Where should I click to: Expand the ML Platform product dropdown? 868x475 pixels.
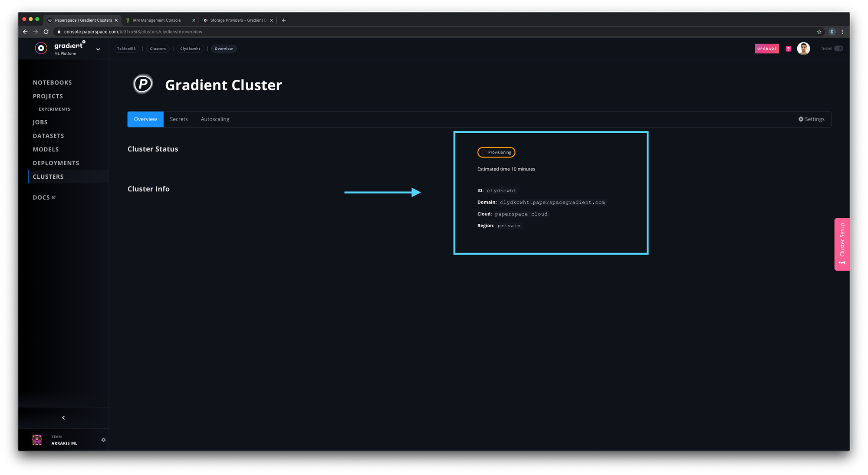(x=98, y=49)
